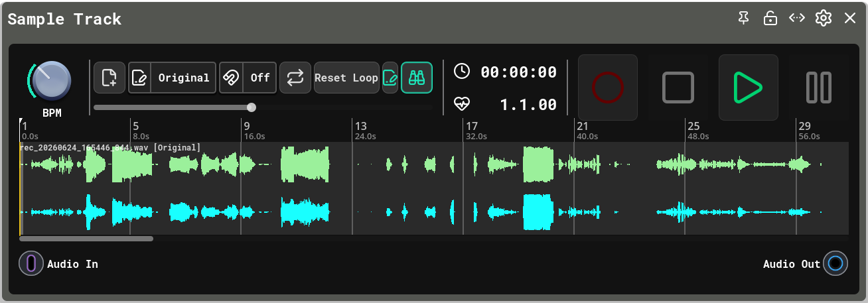Viewport: 868px width, 303px height.
Task: Click timeline marker at bar 21
Action: tap(582, 126)
